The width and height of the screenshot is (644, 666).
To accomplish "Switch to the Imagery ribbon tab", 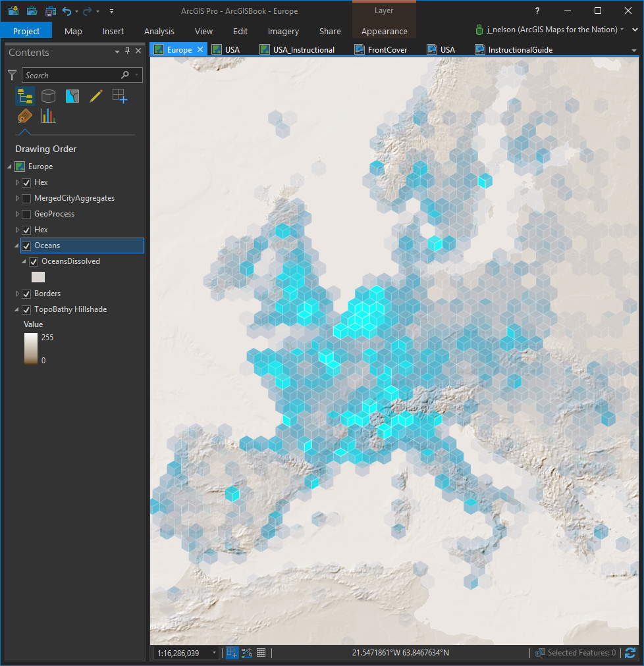I will coord(283,31).
